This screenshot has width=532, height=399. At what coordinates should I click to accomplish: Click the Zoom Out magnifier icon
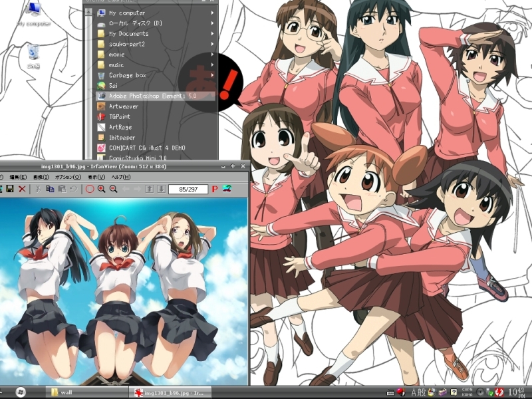coord(114,189)
